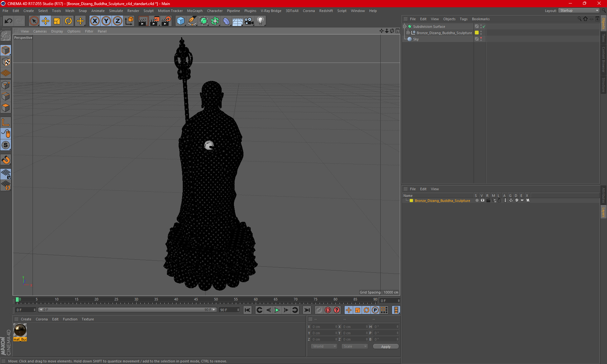
Task: Open the MoGraph menu
Action: 195,11
